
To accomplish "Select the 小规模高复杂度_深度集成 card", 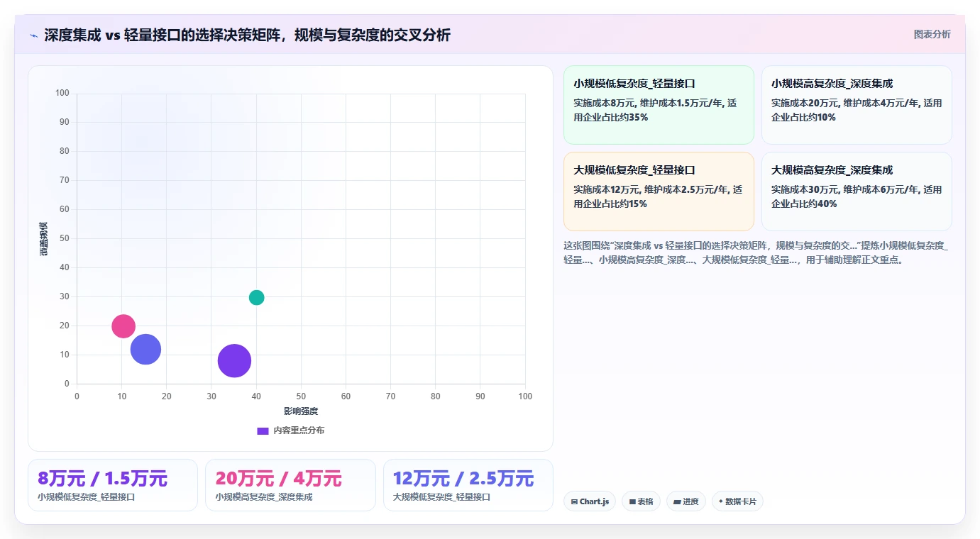I will pos(857,105).
